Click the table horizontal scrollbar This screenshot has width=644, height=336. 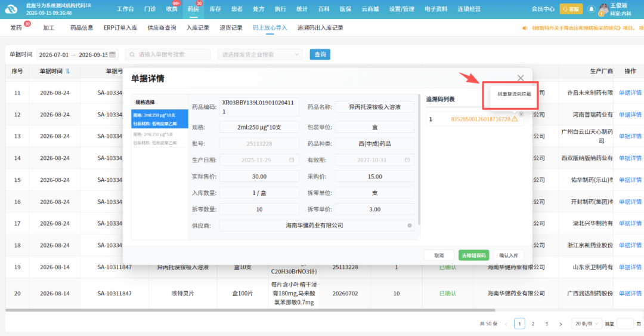(x=250, y=310)
